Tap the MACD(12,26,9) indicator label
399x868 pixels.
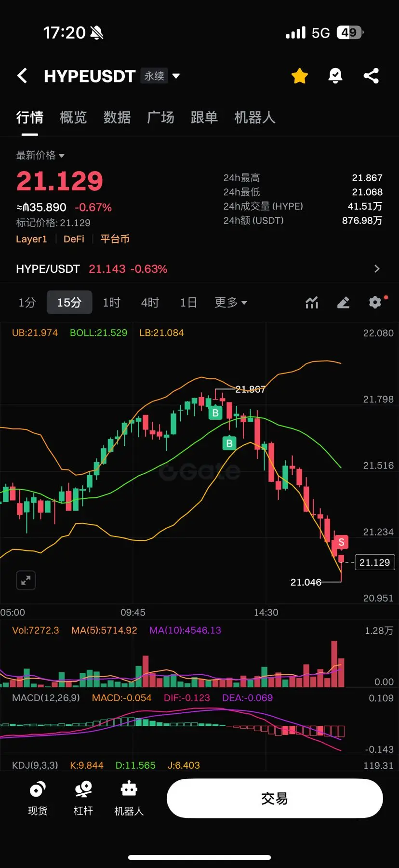[x=46, y=698]
